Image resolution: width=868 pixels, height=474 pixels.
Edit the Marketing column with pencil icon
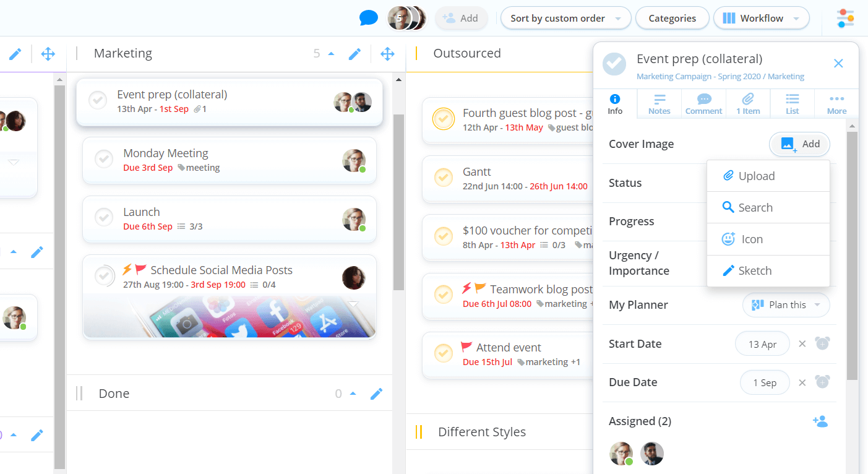tap(355, 54)
